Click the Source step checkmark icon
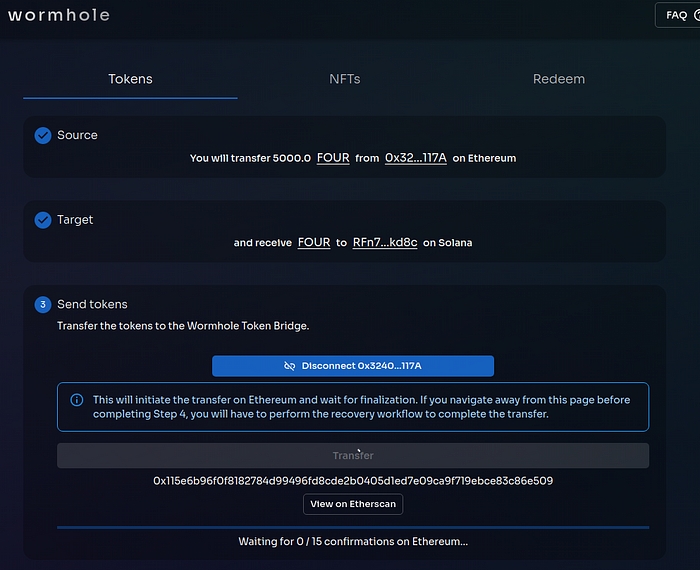 click(43, 135)
